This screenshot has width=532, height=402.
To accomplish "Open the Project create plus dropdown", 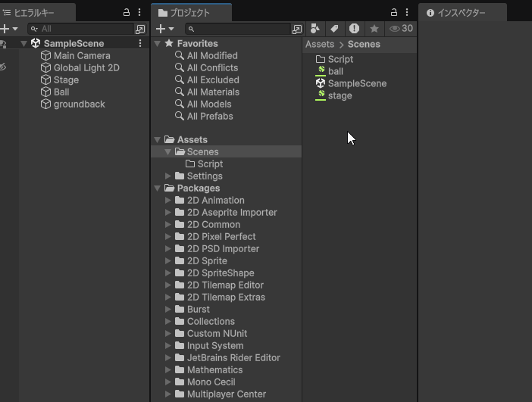I will (165, 29).
